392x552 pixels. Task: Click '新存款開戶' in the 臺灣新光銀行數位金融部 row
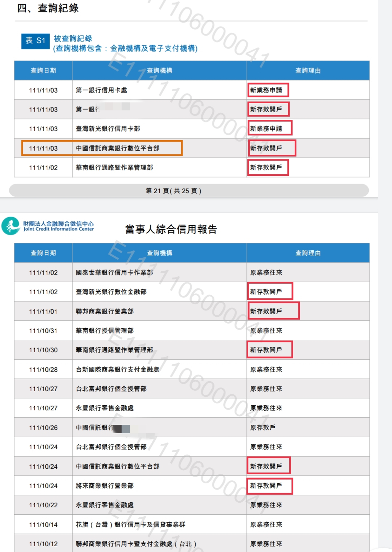pos(266,292)
